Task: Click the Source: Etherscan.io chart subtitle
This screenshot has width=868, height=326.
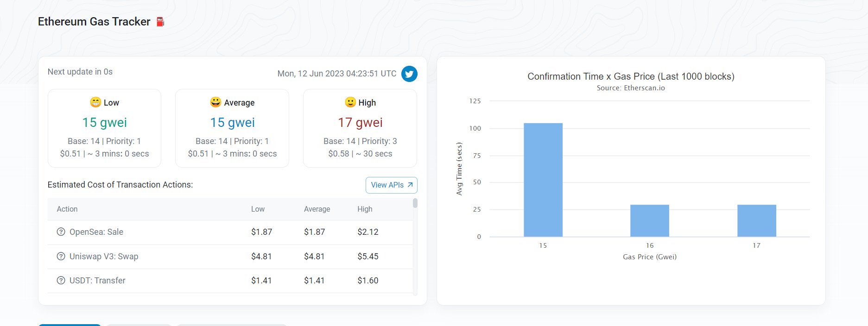Action: click(x=631, y=88)
